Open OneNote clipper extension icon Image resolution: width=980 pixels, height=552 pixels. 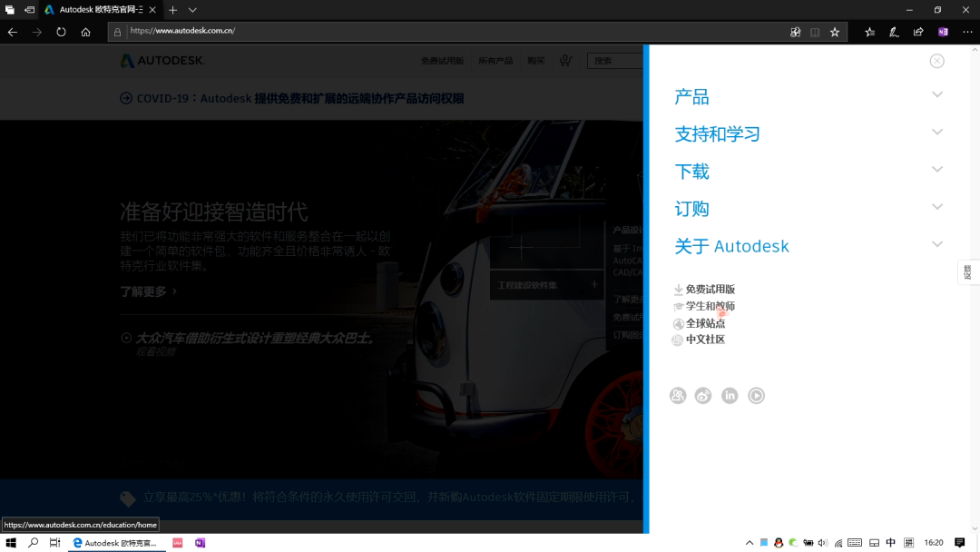[x=943, y=32]
